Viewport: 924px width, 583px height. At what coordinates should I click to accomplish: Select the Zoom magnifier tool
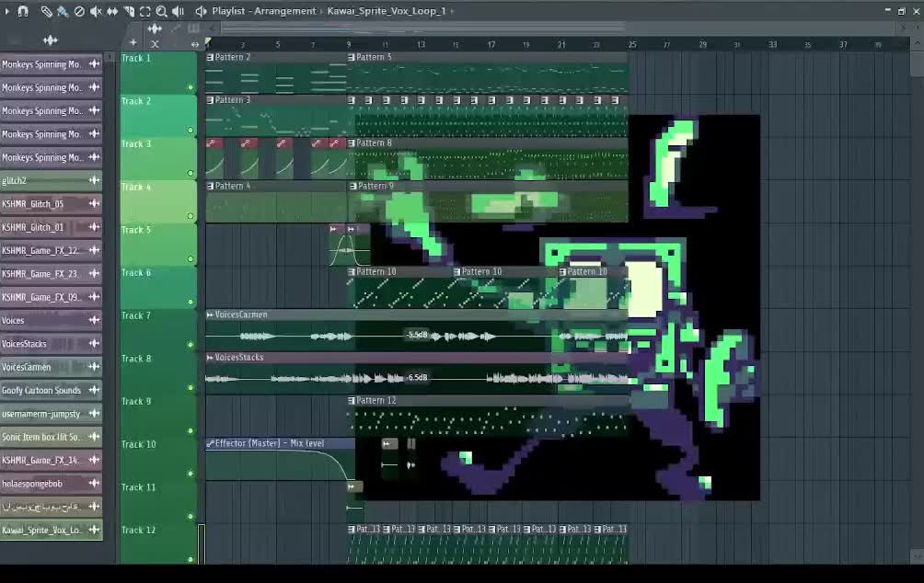click(161, 11)
